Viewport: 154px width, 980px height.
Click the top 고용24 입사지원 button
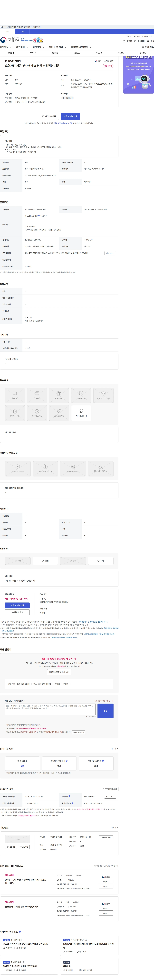coord(70,116)
